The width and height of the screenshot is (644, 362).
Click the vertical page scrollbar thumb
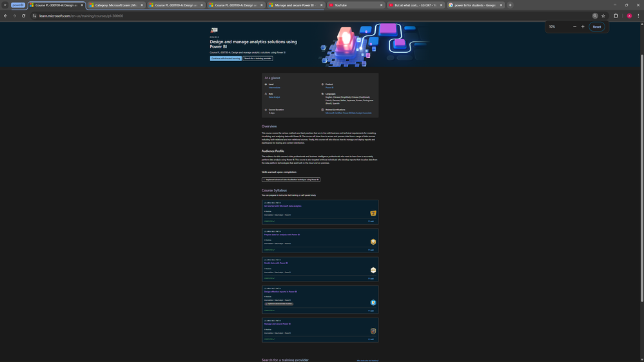pyautogui.click(x=642, y=178)
